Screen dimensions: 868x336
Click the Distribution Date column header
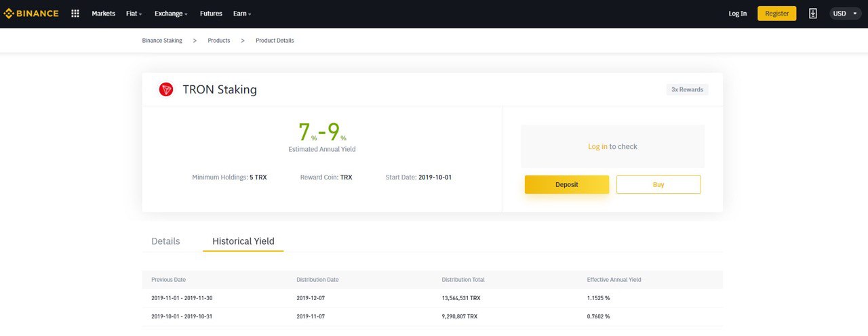(x=317, y=280)
